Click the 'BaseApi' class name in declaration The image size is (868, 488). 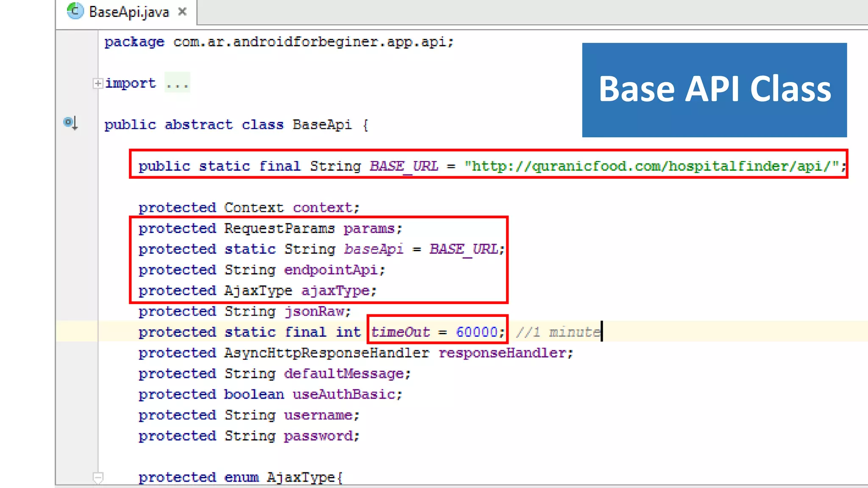322,125
